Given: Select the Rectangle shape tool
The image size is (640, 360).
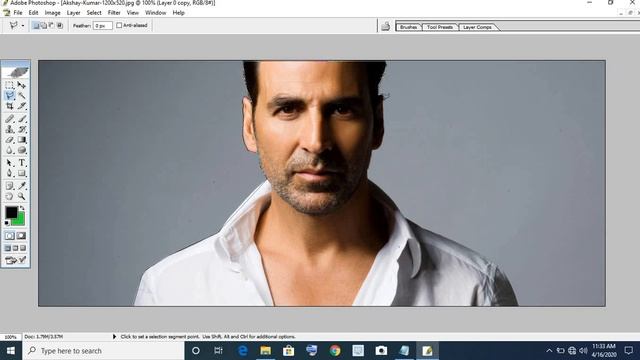Looking at the screenshot, I should click(x=22, y=173).
